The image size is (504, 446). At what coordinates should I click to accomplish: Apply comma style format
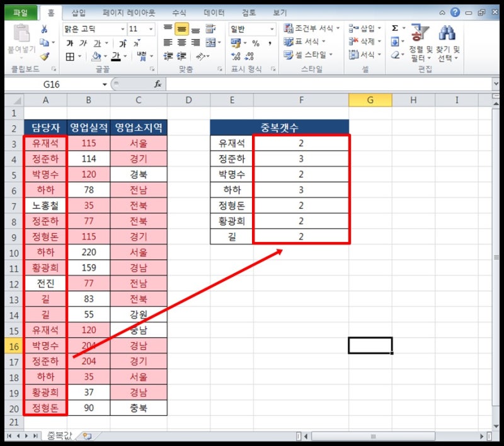[x=270, y=43]
